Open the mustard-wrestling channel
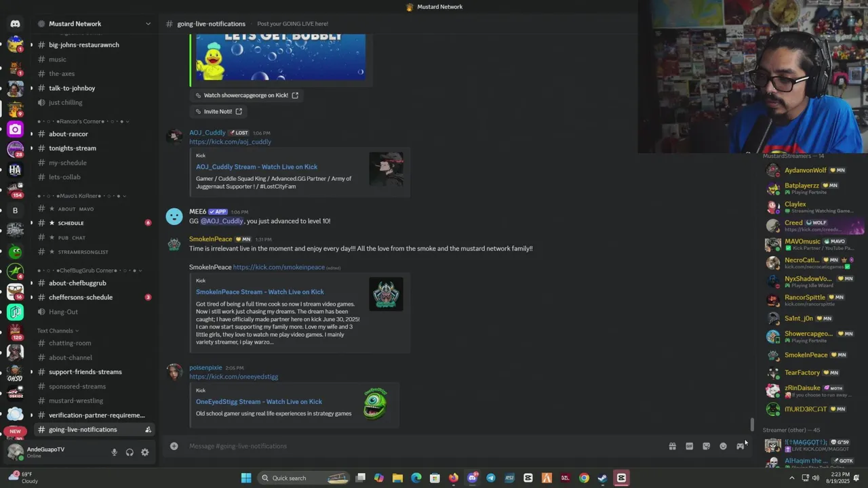Viewport: 868px width, 488px height. (x=95, y=401)
